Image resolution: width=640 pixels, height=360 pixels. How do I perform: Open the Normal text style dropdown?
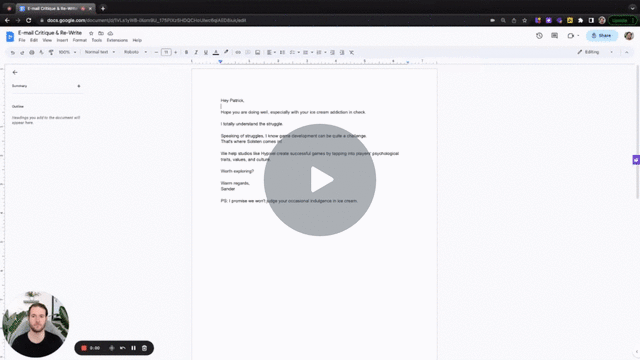click(100, 52)
